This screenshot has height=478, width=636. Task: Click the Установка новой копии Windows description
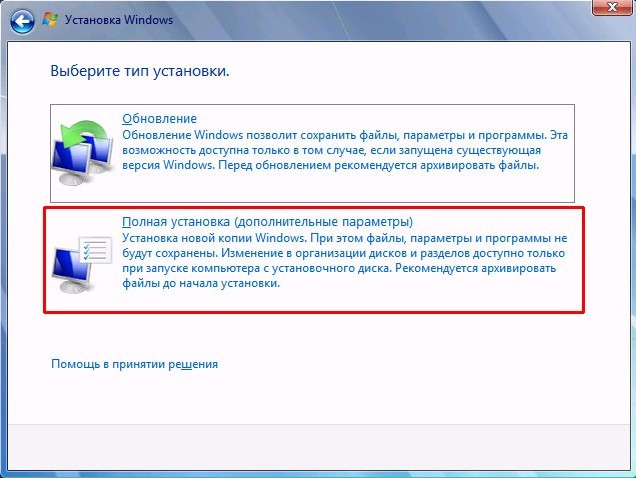(345, 261)
